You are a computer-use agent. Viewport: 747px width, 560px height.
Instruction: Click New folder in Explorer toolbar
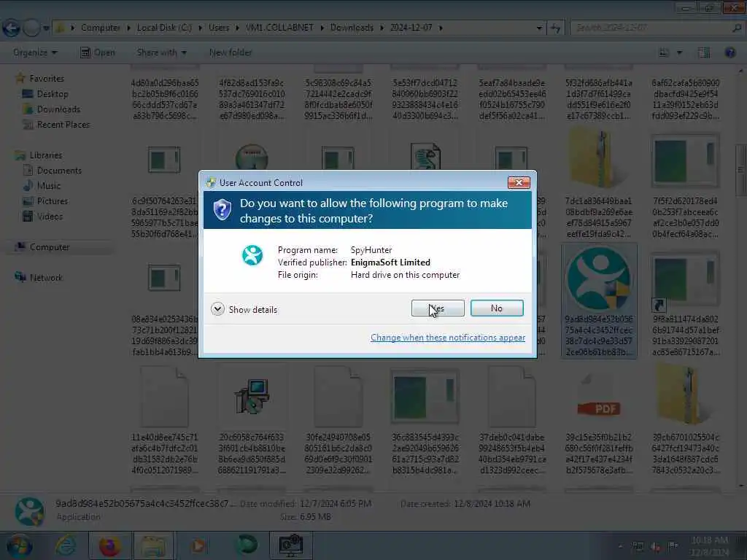231,52
